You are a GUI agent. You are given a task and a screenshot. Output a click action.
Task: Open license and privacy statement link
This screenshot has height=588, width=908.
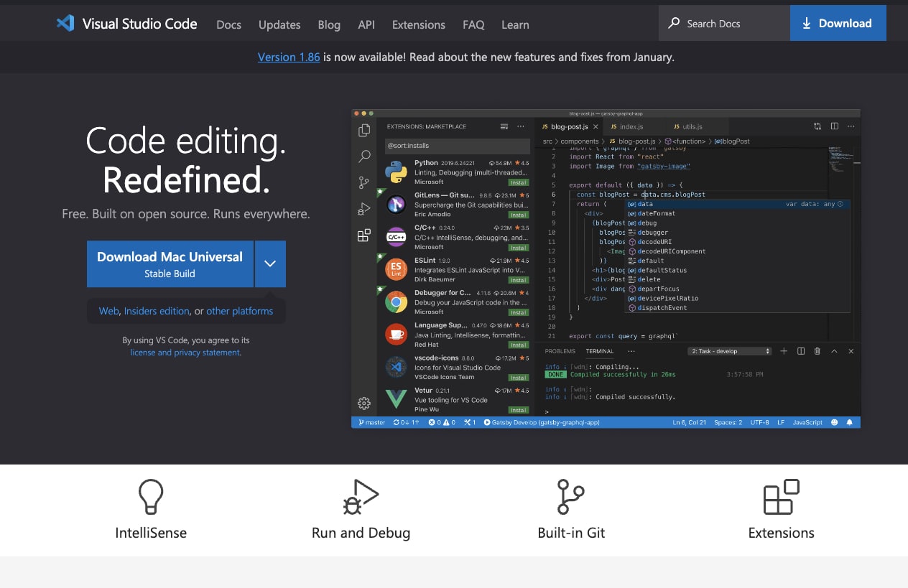tap(185, 353)
